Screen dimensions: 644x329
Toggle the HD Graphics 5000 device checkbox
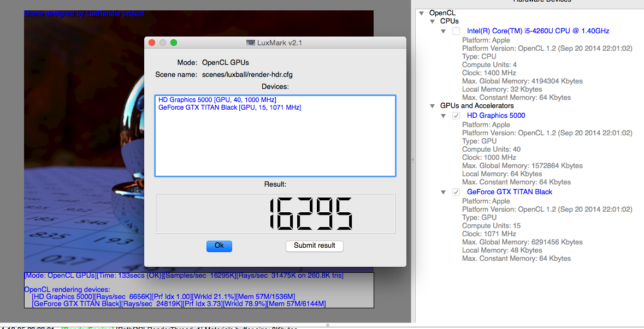click(456, 116)
